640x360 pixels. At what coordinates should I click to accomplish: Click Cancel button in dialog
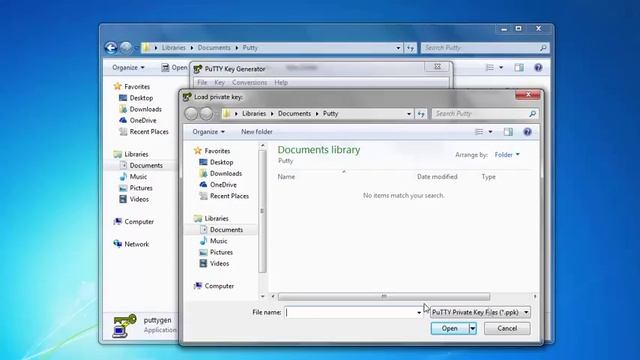click(507, 329)
